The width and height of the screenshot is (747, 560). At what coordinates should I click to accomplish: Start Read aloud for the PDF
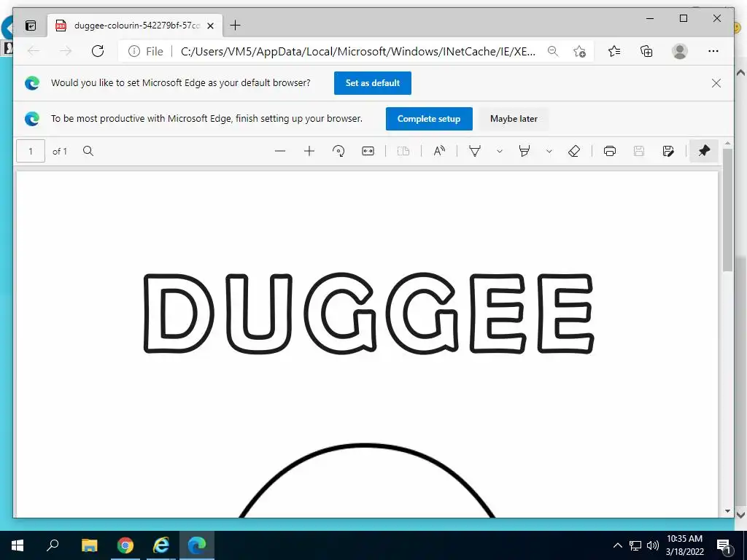tap(439, 152)
